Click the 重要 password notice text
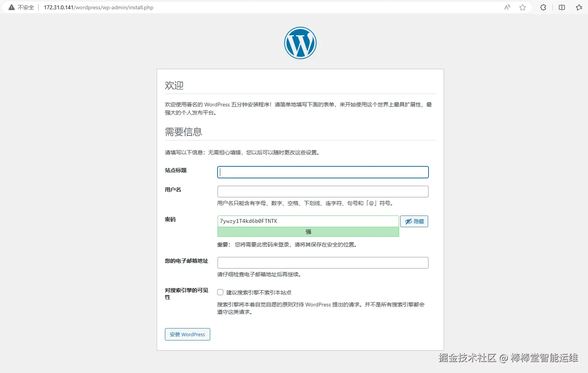The height and width of the screenshot is (373, 588). click(x=287, y=245)
